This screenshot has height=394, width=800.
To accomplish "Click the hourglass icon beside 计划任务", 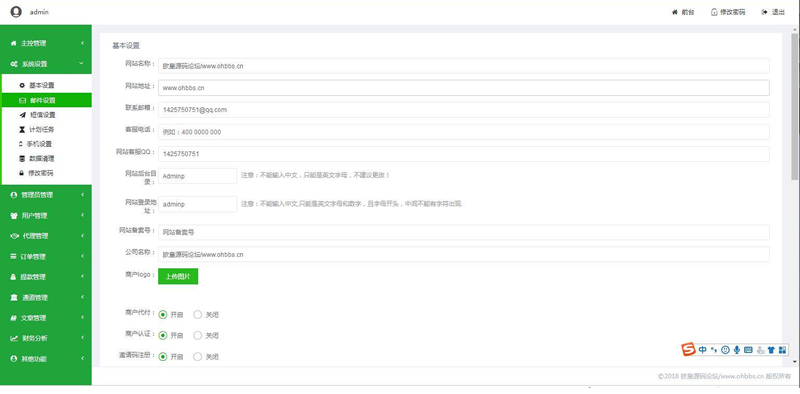I will click(22, 130).
